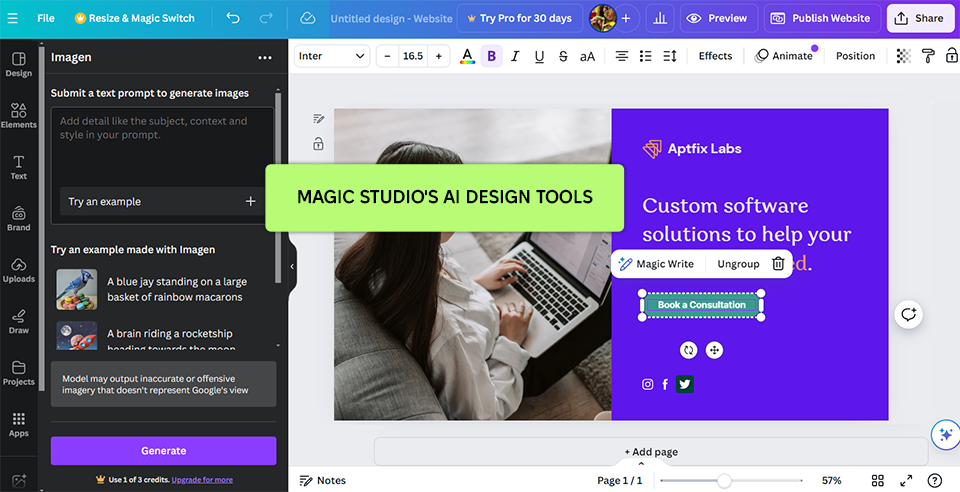Open line spacing options
Image resolution: width=960 pixels, height=492 pixels.
click(x=670, y=56)
